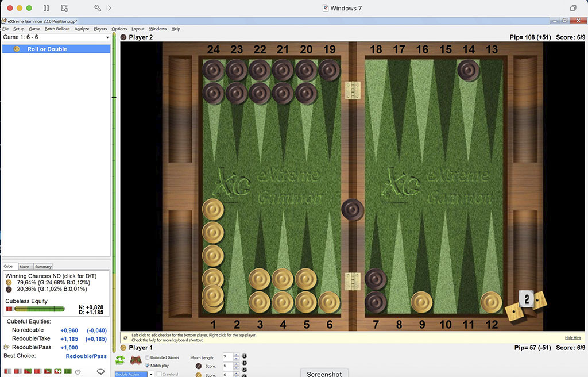Switch to the Summary tab
The width and height of the screenshot is (588, 377).
(x=43, y=267)
